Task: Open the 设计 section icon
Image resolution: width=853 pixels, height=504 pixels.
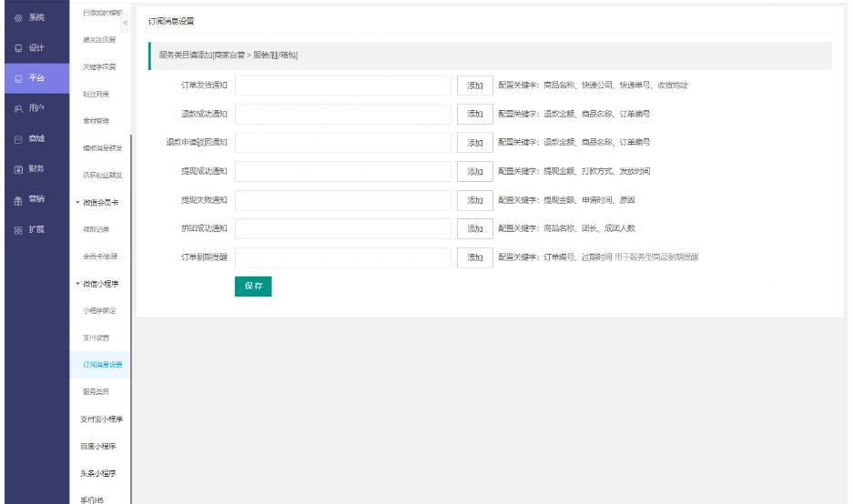Action: click(x=19, y=48)
